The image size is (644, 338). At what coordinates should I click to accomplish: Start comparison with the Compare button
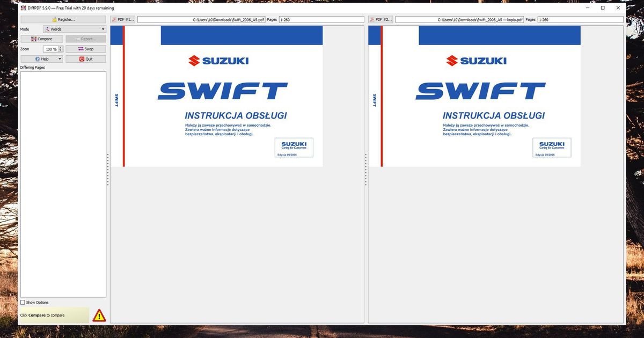[41, 39]
